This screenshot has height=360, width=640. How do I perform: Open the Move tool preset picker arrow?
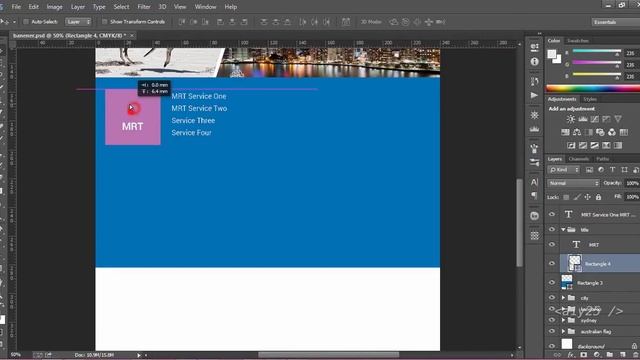14,22
